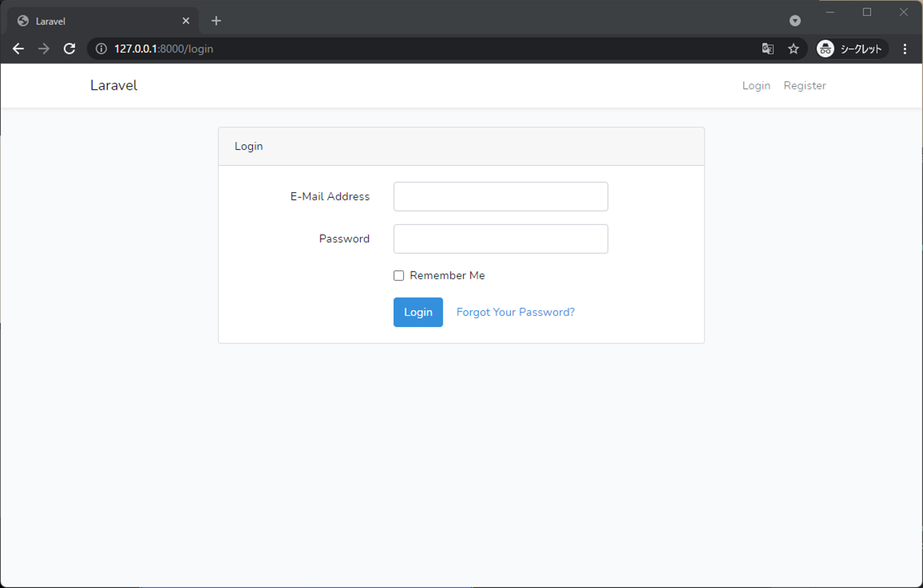Expand the tab search dropdown arrow
This screenshot has width=923, height=588.
tap(795, 21)
